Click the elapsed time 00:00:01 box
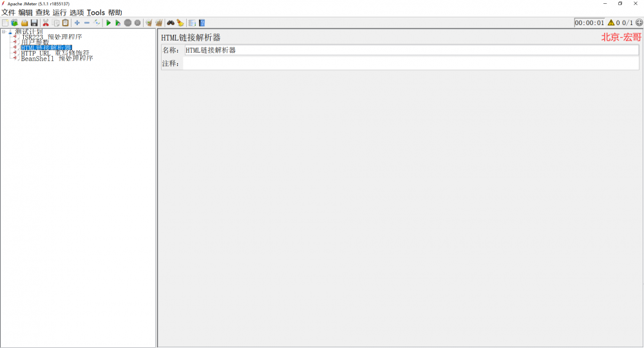The height and width of the screenshot is (348, 644). [590, 23]
